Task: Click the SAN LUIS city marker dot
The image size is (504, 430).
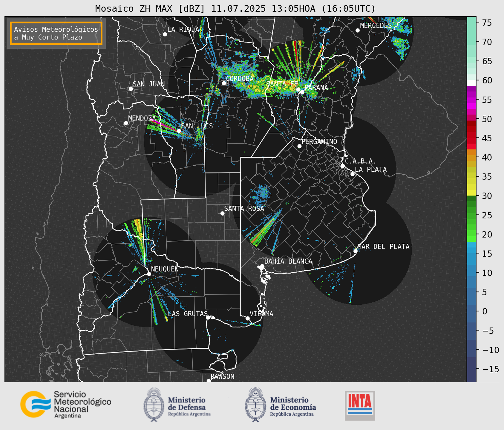Action: click(x=179, y=131)
